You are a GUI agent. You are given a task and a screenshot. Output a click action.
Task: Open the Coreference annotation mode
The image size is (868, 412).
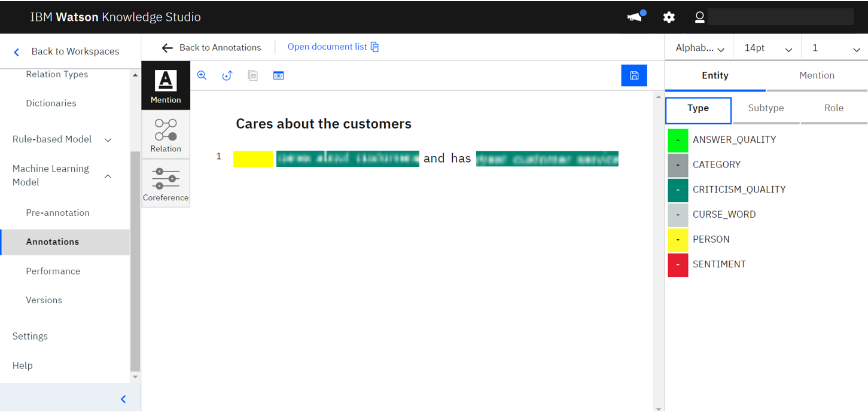click(x=166, y=184)
